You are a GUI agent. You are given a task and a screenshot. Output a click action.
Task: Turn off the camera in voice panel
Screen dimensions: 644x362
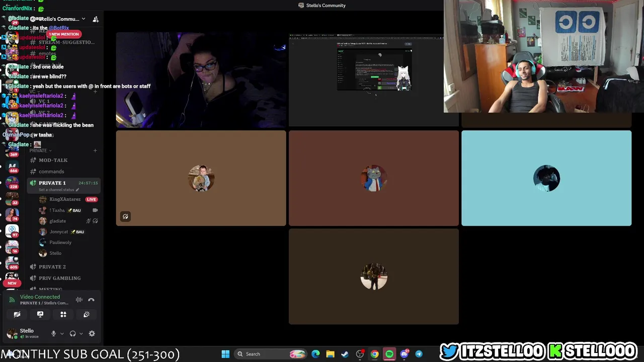[17, 314]
